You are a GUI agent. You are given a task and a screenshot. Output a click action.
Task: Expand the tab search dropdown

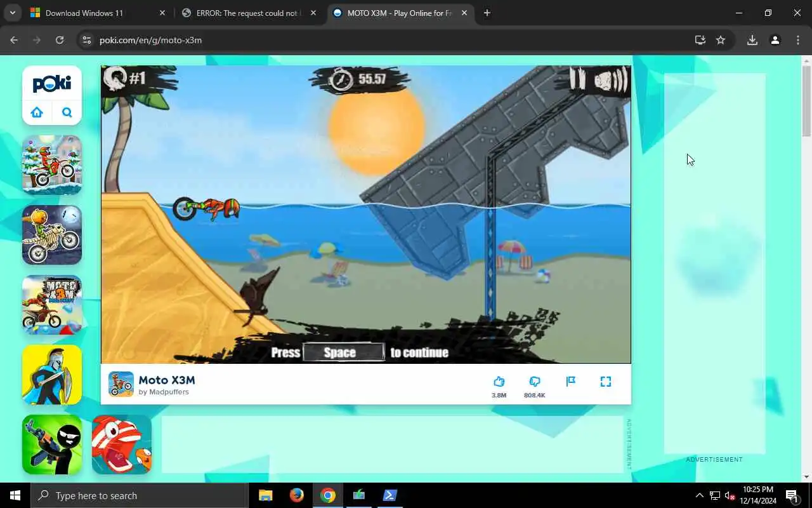(12, 13)
